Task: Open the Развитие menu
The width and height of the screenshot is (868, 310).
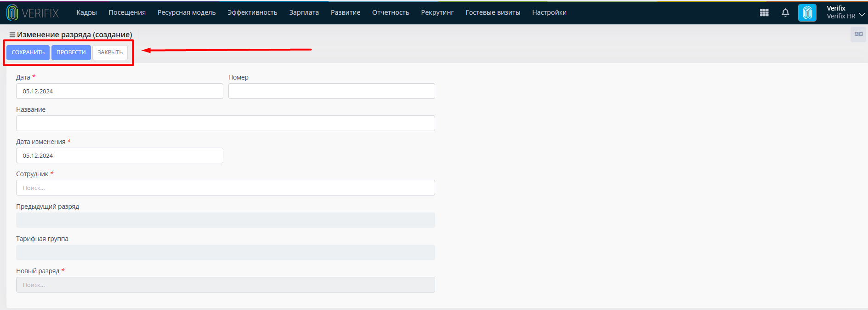Action: pyautogui.click(x=346, y=12)
